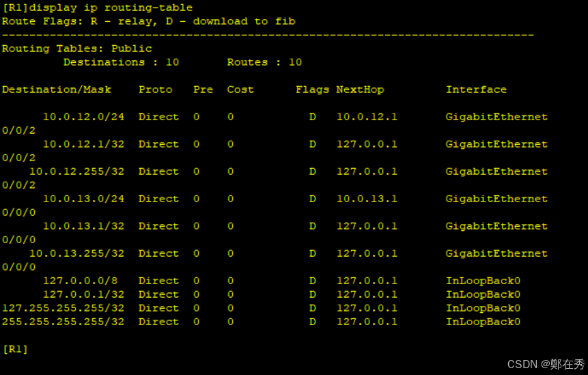Viewport: 588px width, 375px height.
Task: Click GigabitEthernet interface of route 10.0.13.255/32
Action: point(496,253)
